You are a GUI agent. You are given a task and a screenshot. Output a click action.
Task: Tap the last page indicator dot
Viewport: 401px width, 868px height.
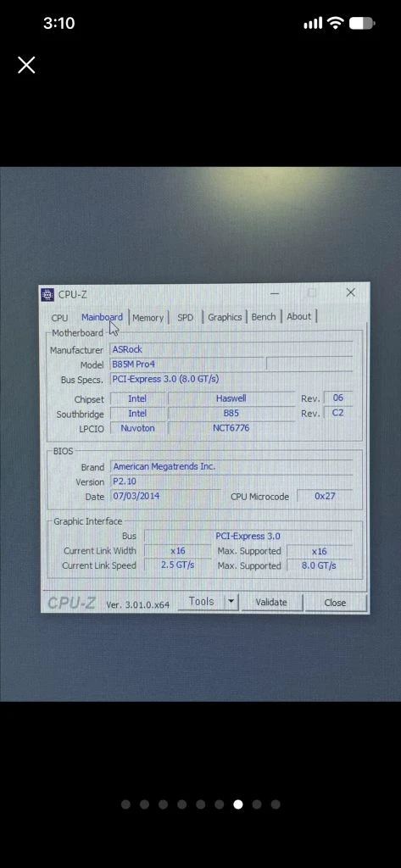coord(276,804)
